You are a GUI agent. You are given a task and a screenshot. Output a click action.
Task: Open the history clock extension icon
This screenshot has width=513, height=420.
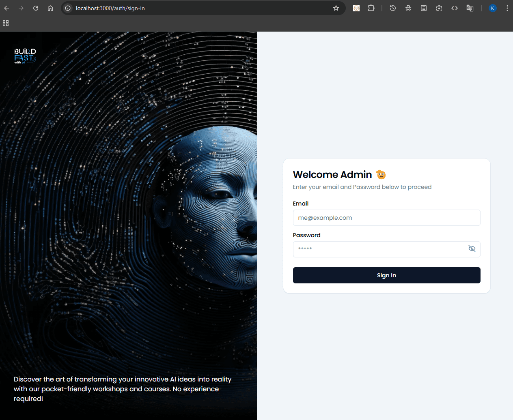(x=393, y=8)
